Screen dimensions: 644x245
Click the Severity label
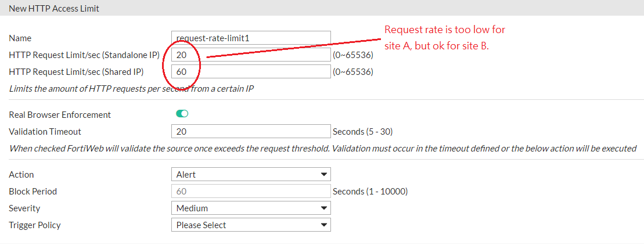click(25, 208)
